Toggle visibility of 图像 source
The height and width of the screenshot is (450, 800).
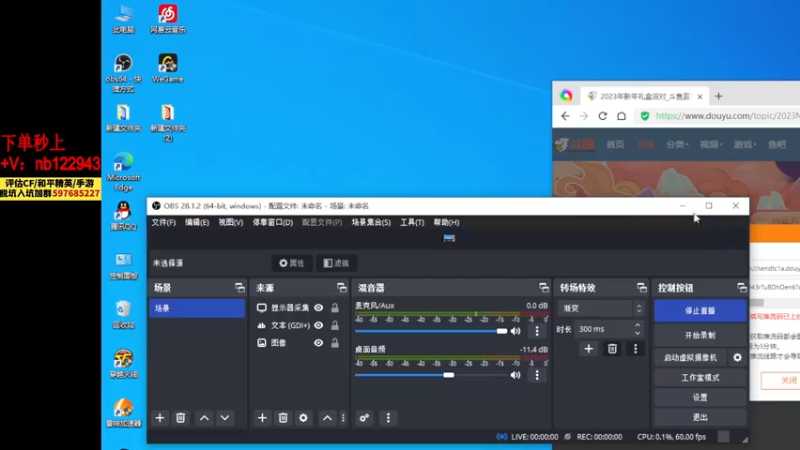click(x=318, y=343)
